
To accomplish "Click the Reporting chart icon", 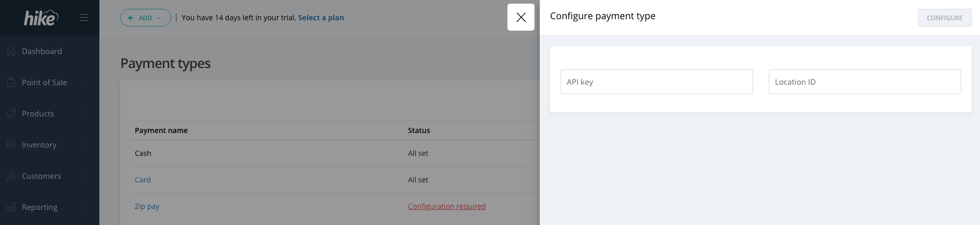I will pos(11,207).
